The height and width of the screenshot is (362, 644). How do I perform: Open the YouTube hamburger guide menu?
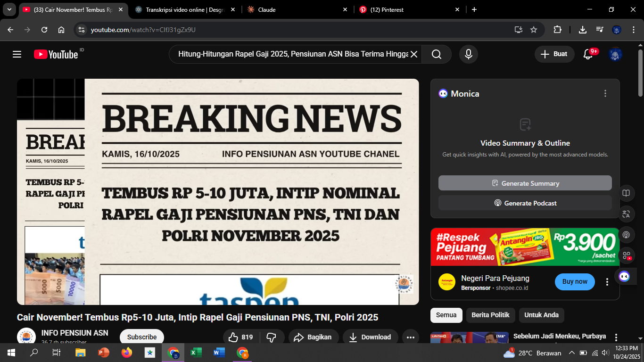[17, 54]
